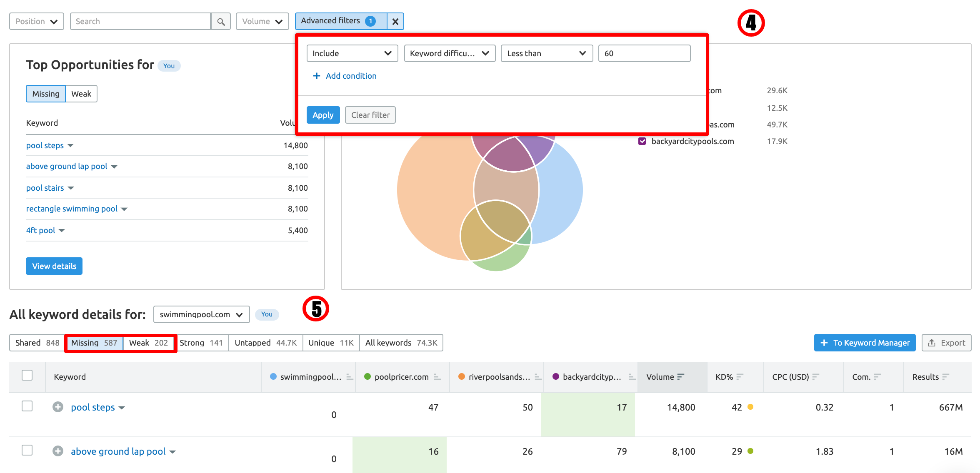Click the Export icon
Screen dimensions: 980x473
932,342
